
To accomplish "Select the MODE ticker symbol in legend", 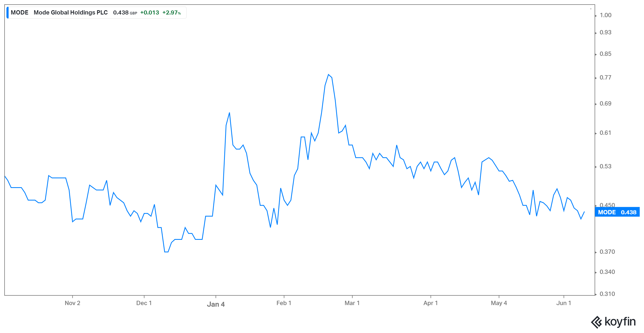I will pyautogui.click(x=20, y=13).
